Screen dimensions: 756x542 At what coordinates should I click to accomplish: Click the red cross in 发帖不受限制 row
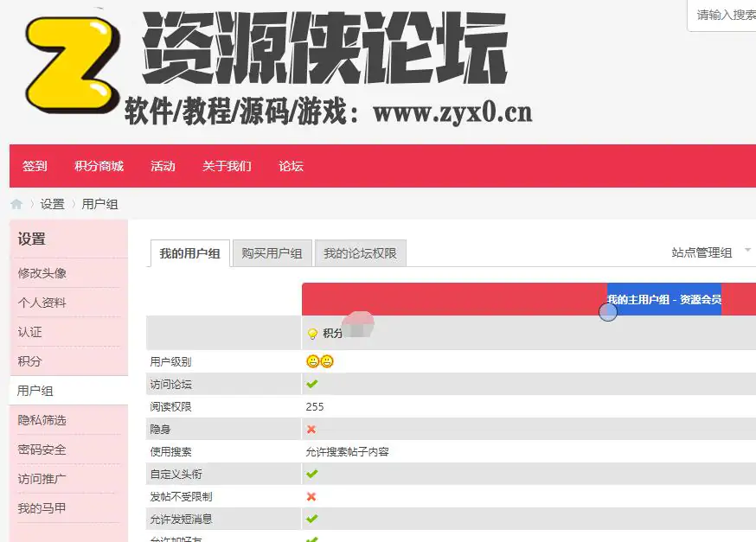pyautogui.click(x=311, y=497)
